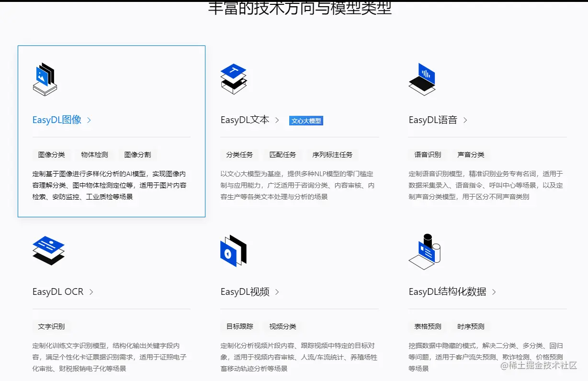The width and height of the screenshot is (588, 381).
Task: Select the 图像分类 tag
Action: pyautogui.click(x=52, y=155)
